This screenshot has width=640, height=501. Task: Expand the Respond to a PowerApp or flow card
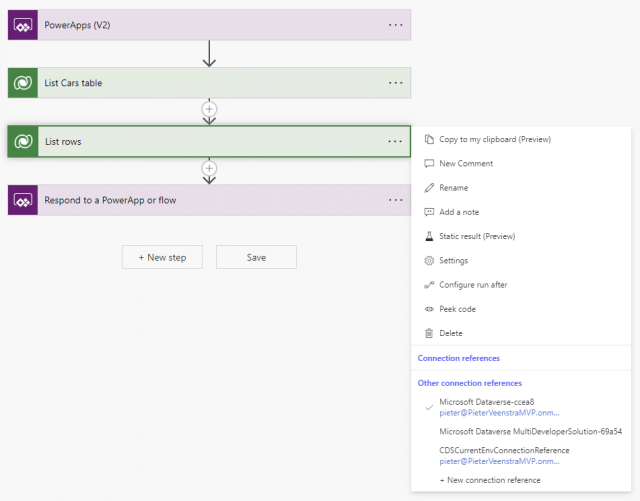[209, 200]
